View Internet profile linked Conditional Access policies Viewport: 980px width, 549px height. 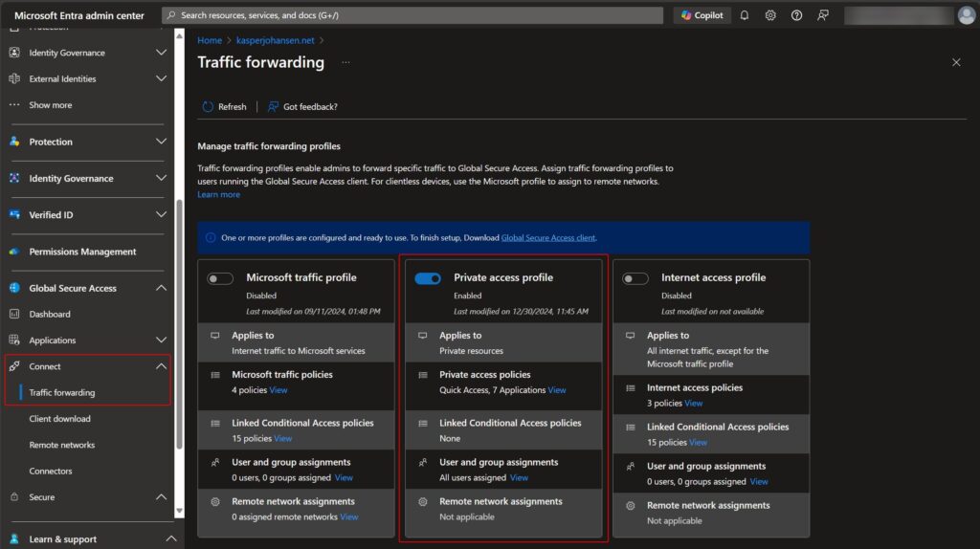click(698, 442)
